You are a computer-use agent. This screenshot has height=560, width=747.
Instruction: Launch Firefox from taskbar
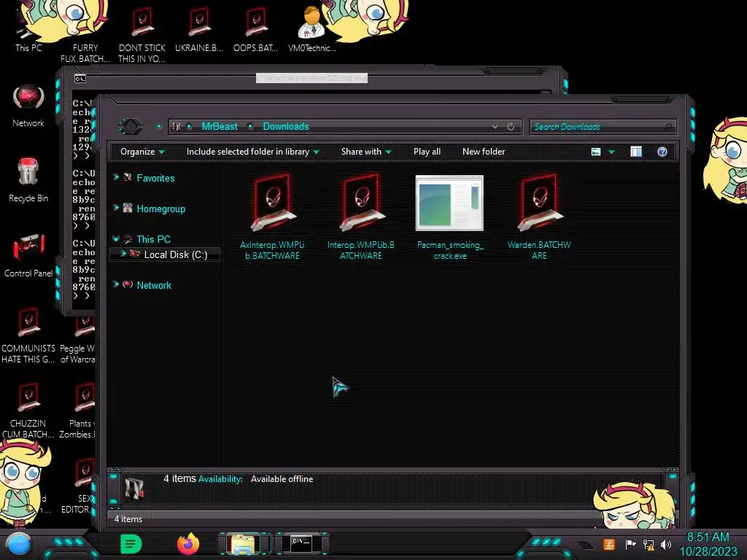click(187, 544)
